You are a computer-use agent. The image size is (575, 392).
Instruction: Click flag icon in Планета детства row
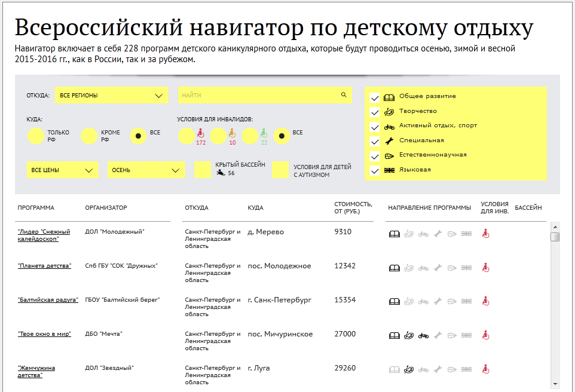466,268
